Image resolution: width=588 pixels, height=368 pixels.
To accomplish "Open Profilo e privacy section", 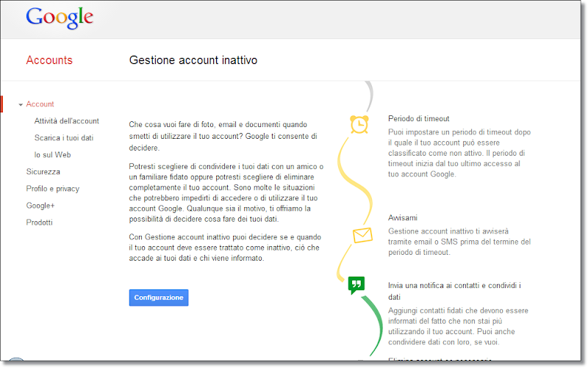I will pos(53,189).
